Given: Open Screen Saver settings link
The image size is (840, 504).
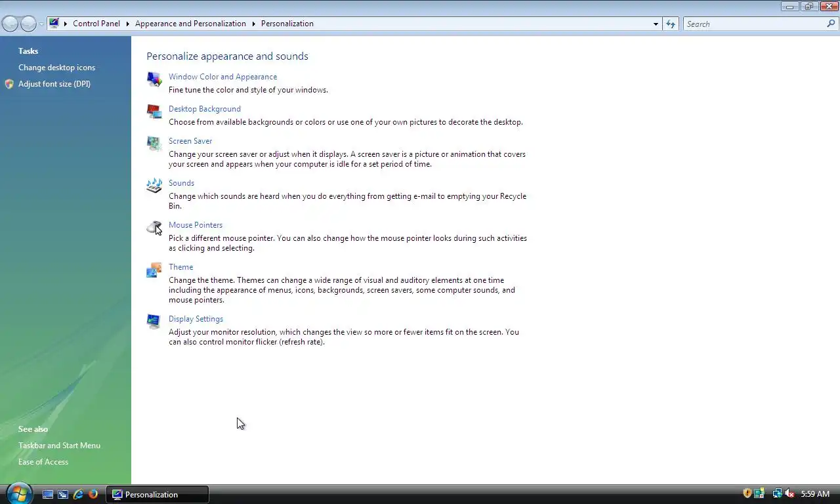Looking at the screenshot, I should tap(190, 141).
